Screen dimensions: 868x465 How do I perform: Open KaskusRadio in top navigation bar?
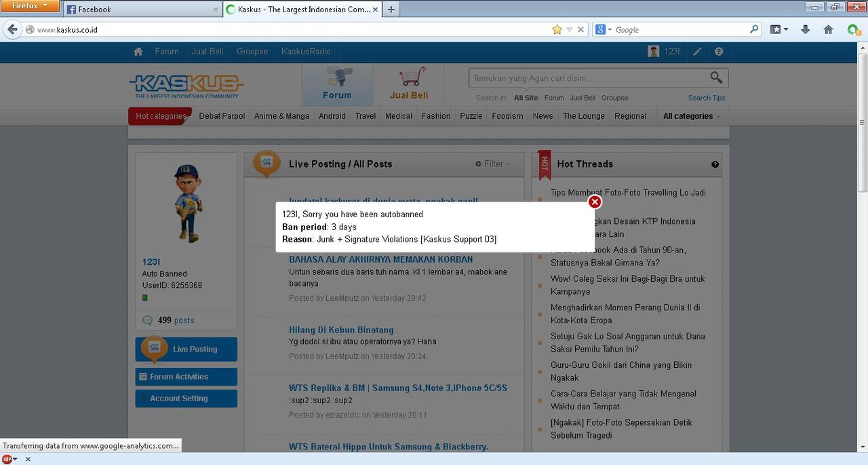306,52
